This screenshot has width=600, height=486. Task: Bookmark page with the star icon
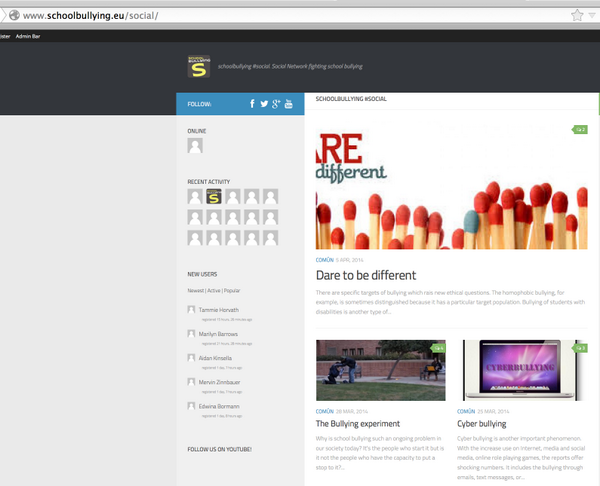pyautogui.click(x=577, y=15)
